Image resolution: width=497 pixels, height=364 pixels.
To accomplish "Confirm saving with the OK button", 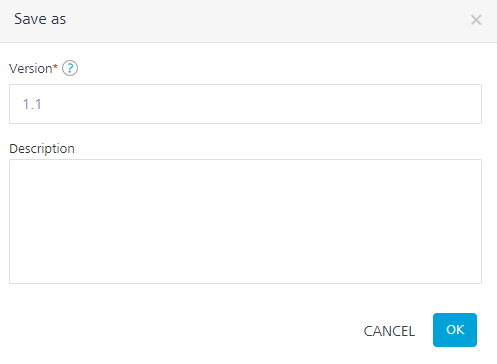I will click(x=455, y=330).
